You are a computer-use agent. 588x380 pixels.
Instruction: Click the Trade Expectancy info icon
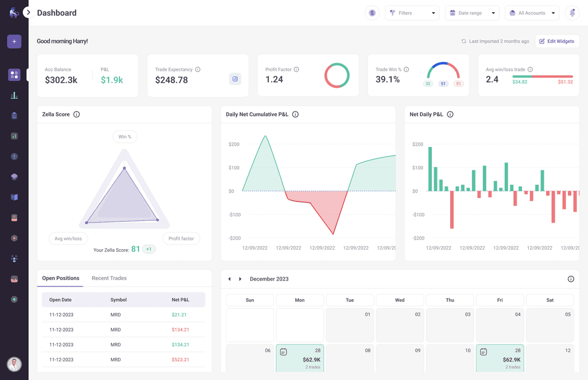198,69
